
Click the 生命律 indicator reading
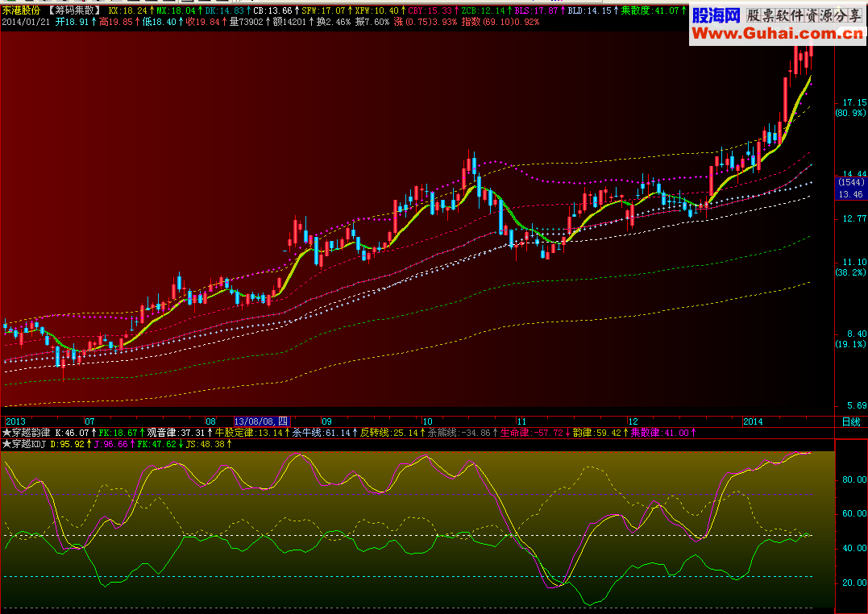532,433
